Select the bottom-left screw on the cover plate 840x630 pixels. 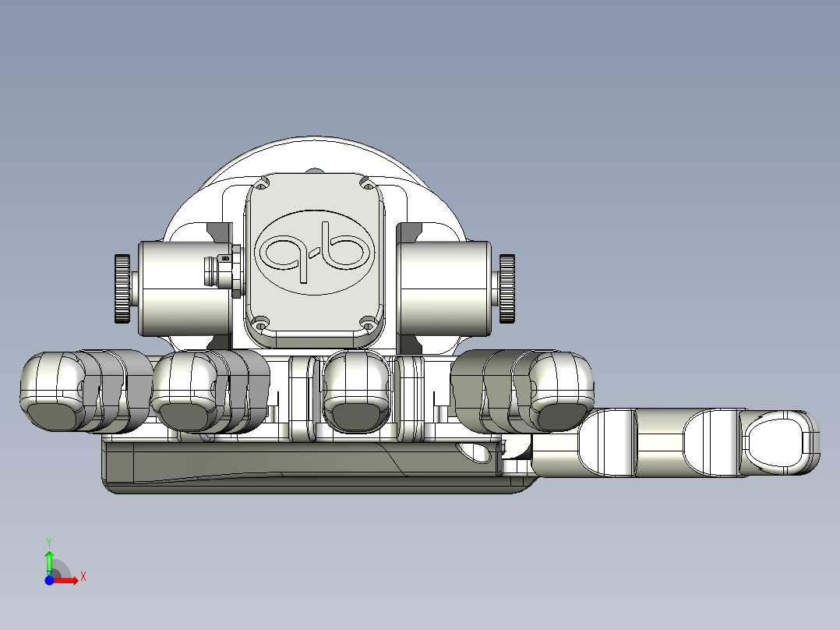261,324
